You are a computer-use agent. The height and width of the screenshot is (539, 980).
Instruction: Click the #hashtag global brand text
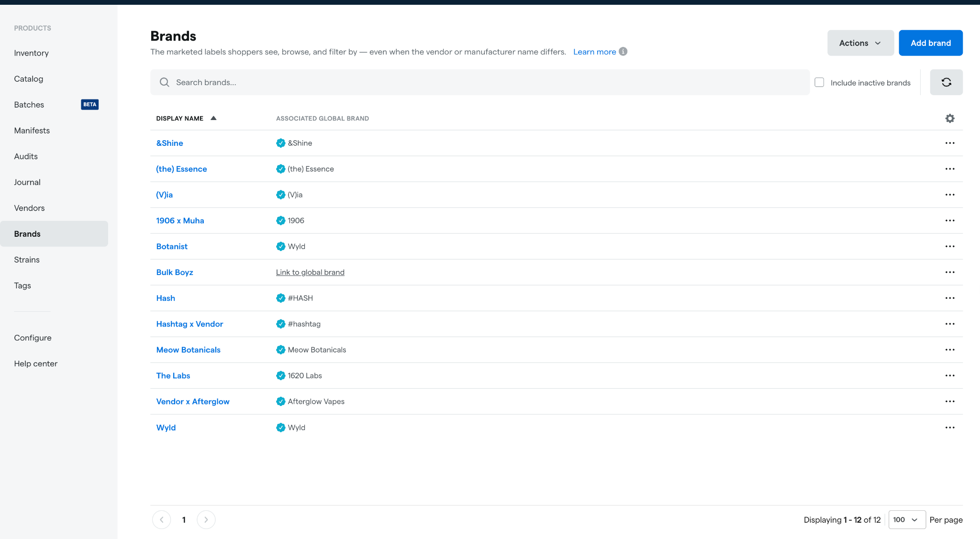click(x=304, y=324)
